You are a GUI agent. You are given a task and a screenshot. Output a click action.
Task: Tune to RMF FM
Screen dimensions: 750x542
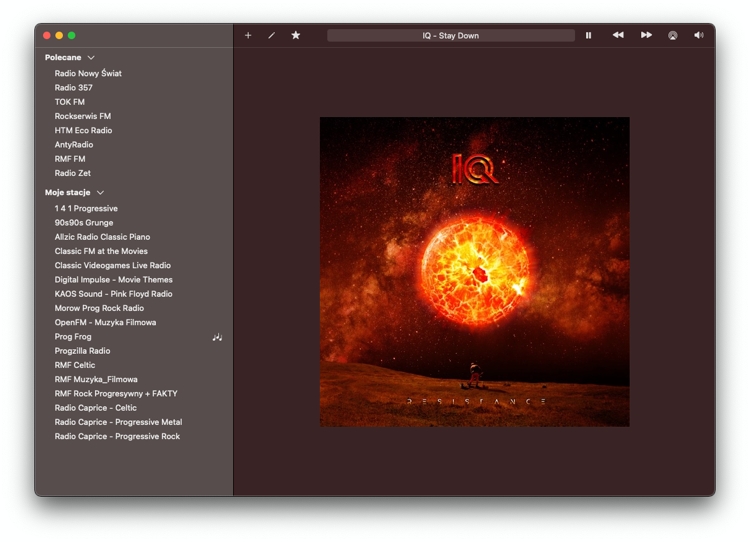pos(70,159)
